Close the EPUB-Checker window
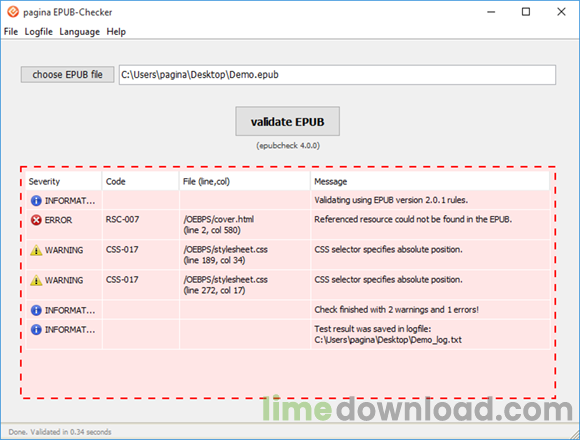The image size is (580, 440). (561, 12)
